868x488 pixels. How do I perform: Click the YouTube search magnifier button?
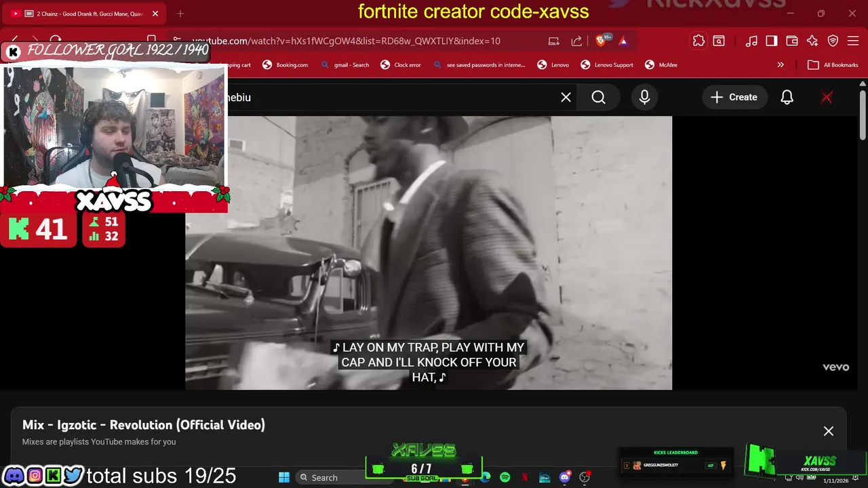pos(598,98)
